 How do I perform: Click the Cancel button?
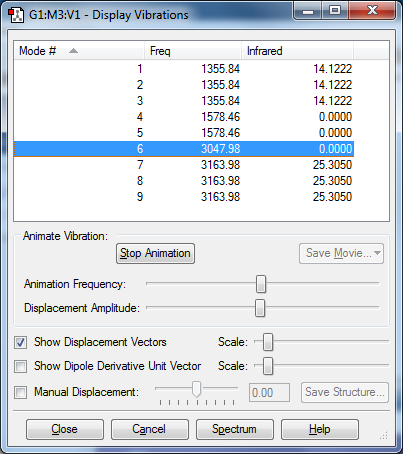click(x=150, y=429)
